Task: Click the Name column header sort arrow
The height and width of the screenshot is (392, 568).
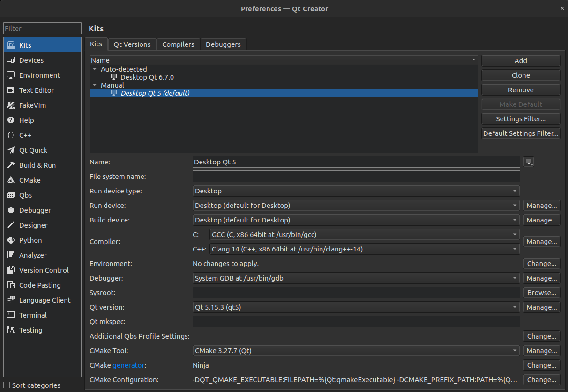Action: [x=474, y=60]
